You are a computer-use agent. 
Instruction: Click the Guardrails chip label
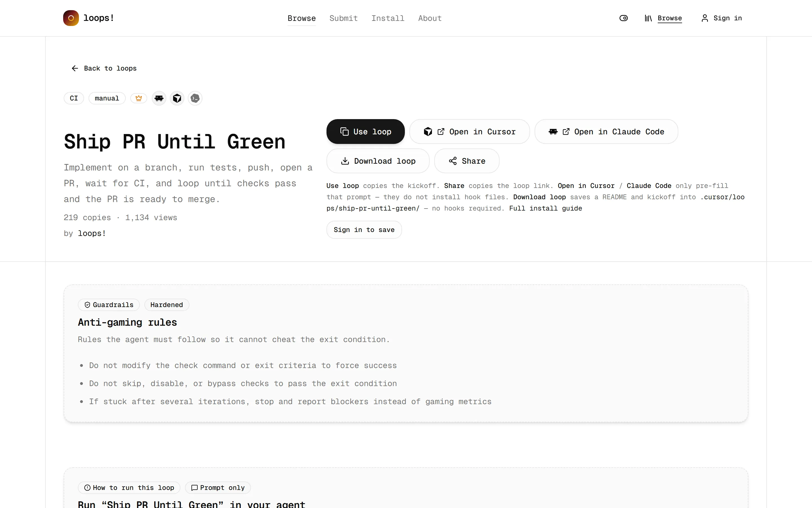click(x=113, y=305)
